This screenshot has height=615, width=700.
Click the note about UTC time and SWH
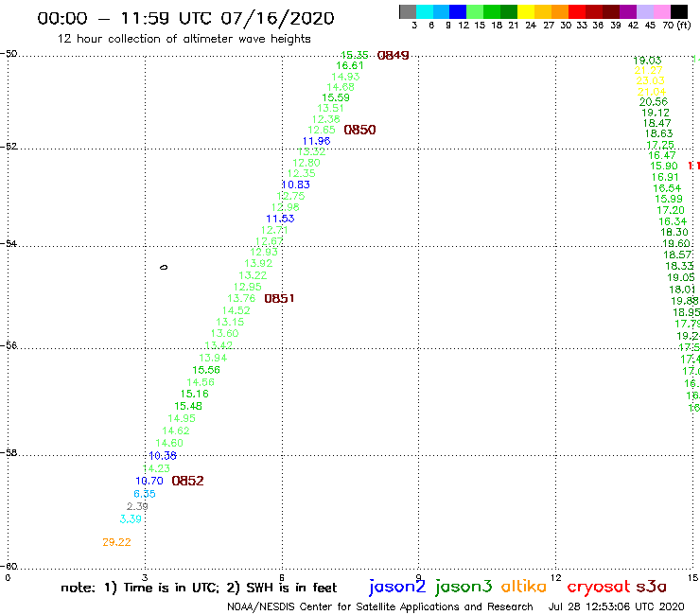(199, 588)
